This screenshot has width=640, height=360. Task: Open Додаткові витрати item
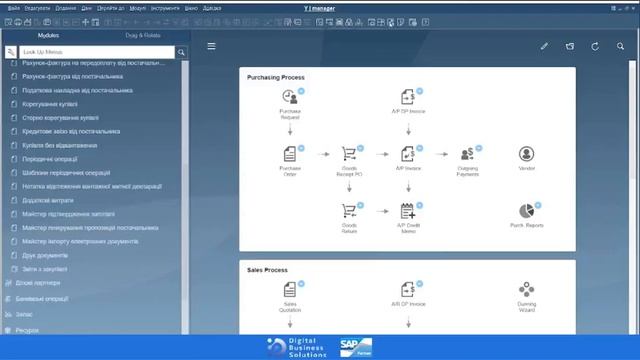tap(48, 200)
